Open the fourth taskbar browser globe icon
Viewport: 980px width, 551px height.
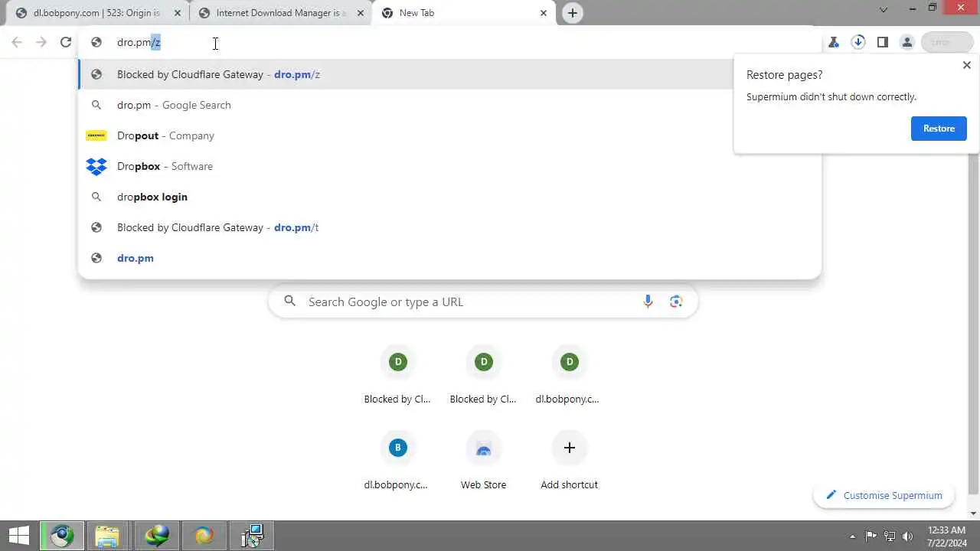coord(204,536)
